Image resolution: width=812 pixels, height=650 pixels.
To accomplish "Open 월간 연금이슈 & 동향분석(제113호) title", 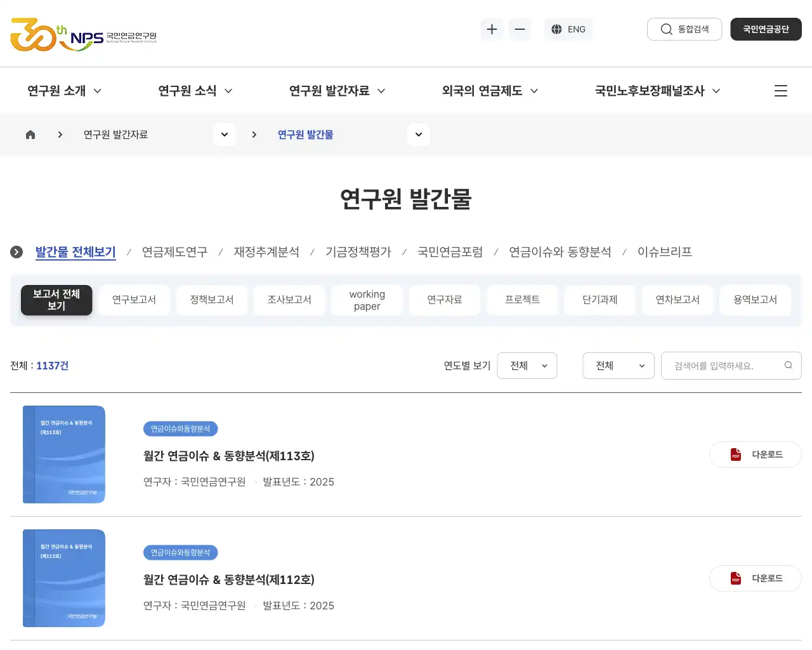I will tap(229, 456).
